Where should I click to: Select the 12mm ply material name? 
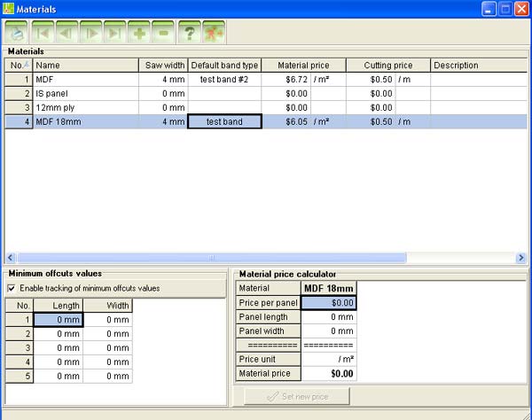85,108
